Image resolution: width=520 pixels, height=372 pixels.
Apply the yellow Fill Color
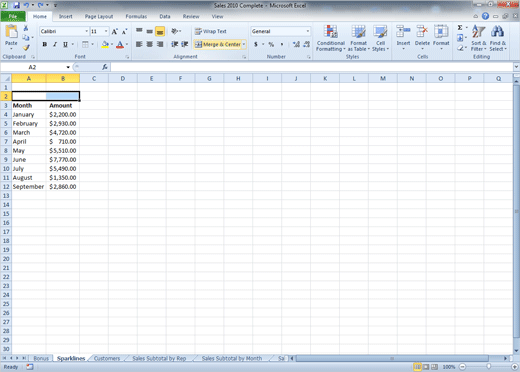tap(105, 44)
